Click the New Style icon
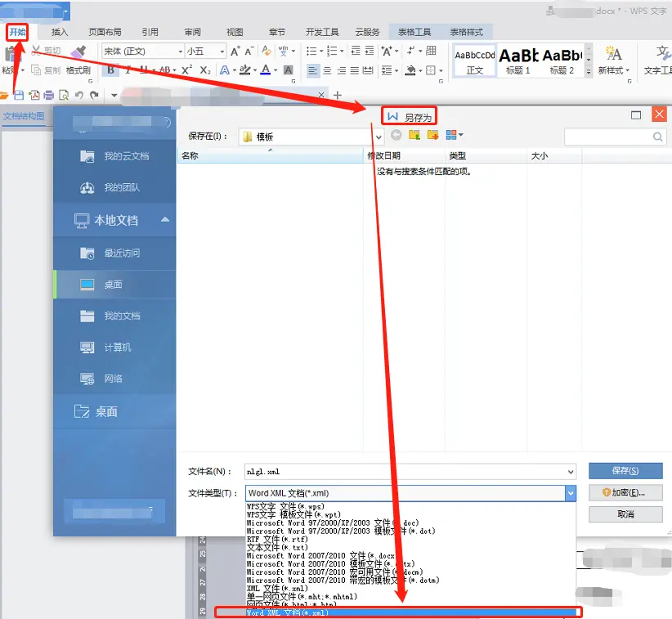 tap(614, 54)
